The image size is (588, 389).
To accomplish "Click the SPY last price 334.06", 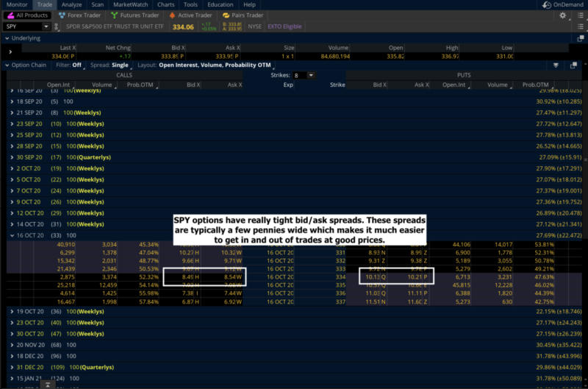I will 183,27.
